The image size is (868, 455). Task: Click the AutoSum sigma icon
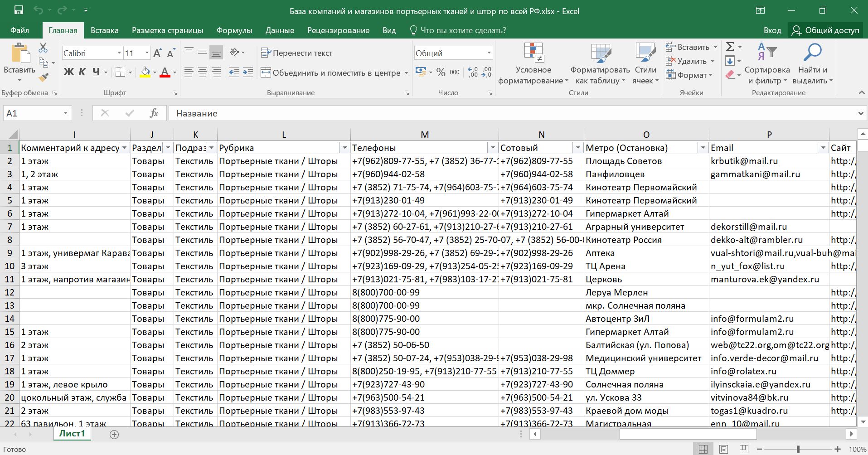tap(730, 47)
